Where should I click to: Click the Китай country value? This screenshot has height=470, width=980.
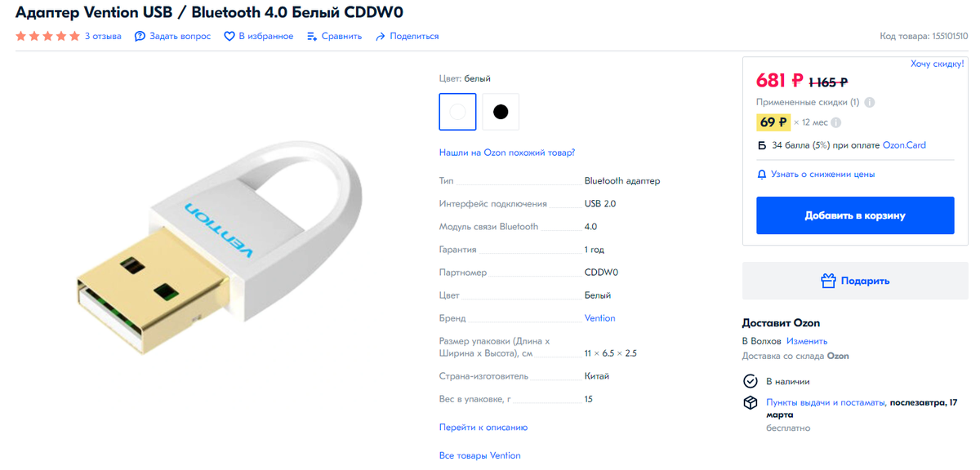[x=597, y=377]
